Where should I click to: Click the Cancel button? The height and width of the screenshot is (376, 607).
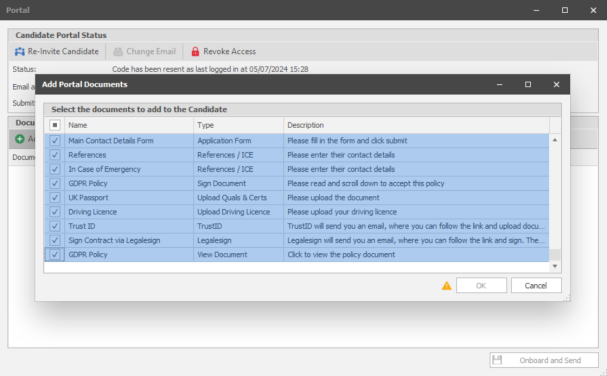536,286
